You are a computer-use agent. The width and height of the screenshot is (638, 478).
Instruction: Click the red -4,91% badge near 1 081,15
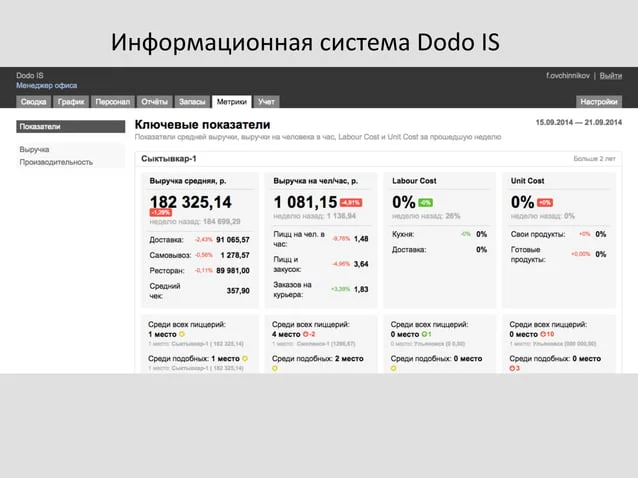351,203
